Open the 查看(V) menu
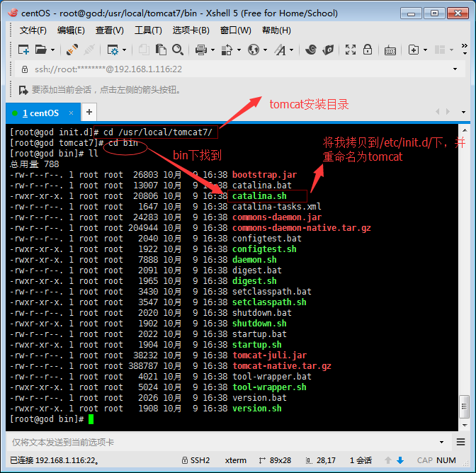This screenshot has width=476, height=473. pos(110,30)
